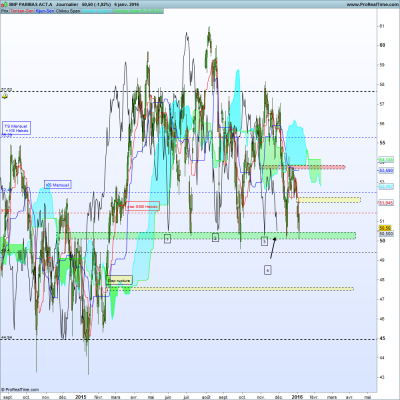Screen dimensions: 400x400
Task: Select the boxed number 3 marker on green zone
Action: pos(264,241)
